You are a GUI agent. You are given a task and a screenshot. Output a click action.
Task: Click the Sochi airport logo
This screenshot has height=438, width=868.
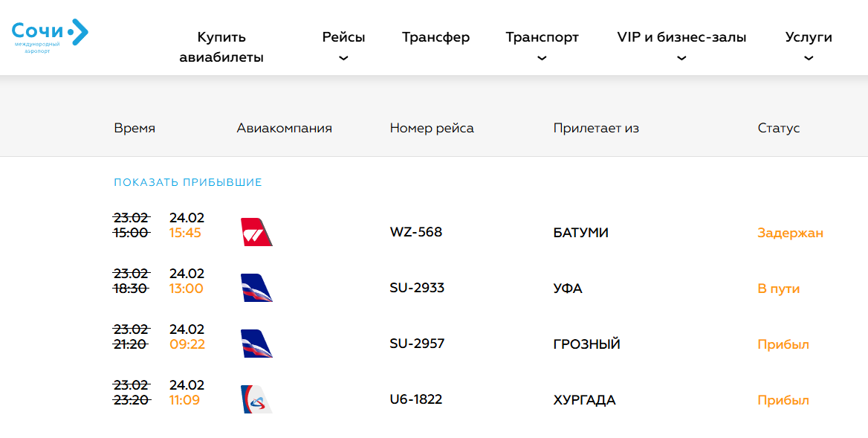point(50,35)
